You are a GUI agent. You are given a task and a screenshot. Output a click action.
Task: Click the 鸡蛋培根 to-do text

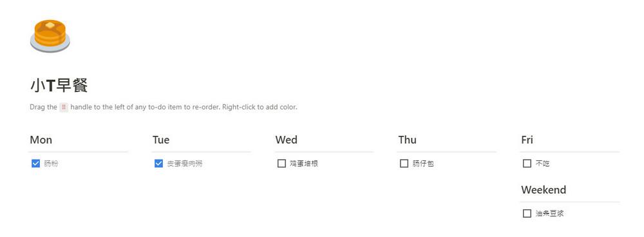[303, 164]
